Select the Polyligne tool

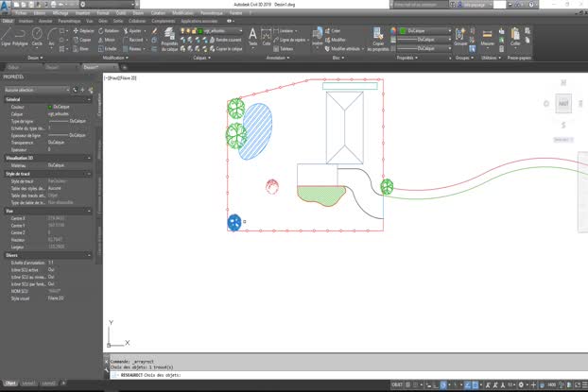20,37
